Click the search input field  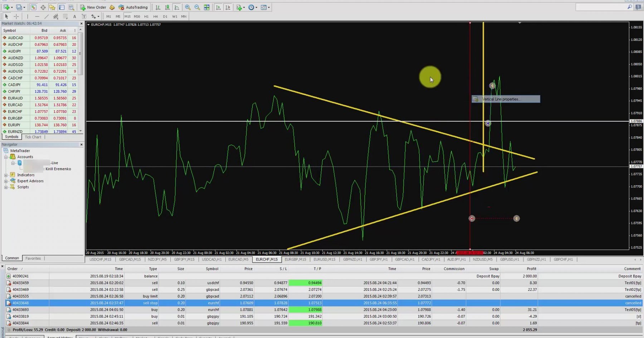tap(601, 7)
